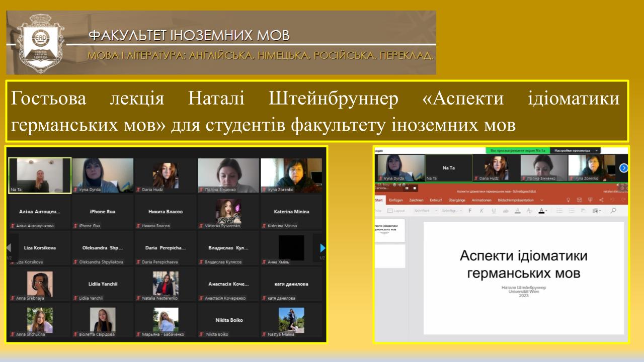Switch to the Zeichnen tab
This screenshot has width=644, height=362.
point(416,200)
